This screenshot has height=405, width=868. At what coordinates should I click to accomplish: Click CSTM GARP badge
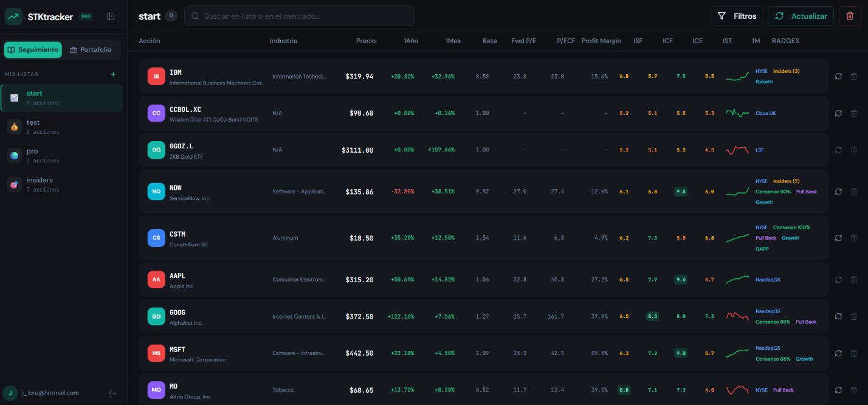[x=762, y=249]
